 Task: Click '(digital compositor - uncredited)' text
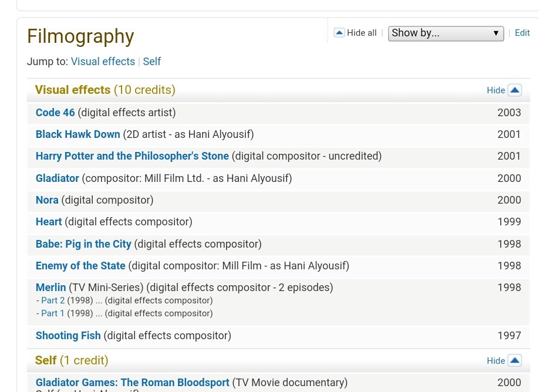click(x=306, y=156)
